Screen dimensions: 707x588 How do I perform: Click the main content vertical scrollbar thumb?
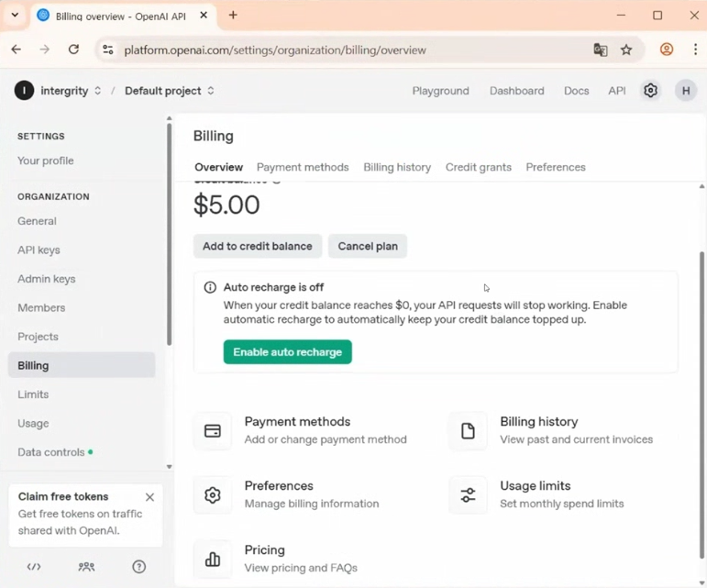click(x=701, y=405)
